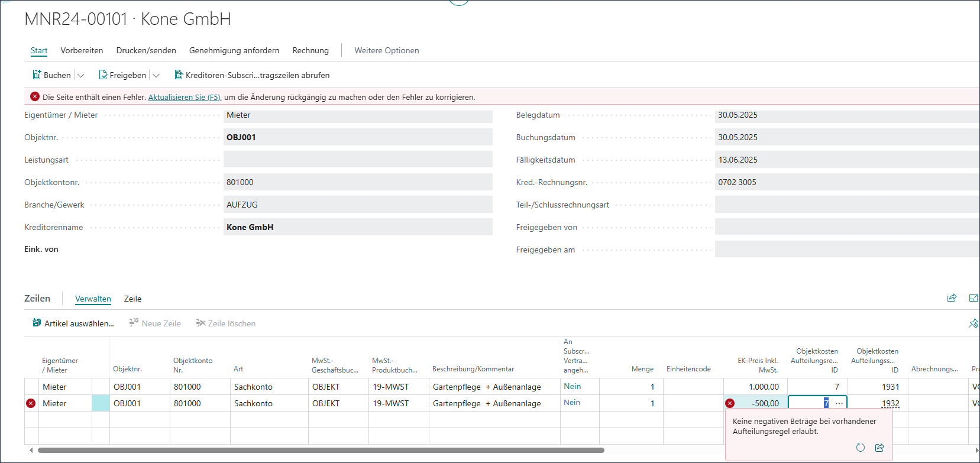Click the Freigeben release icon
This screenshot has height=463, width=980.
tap(103, 75)
